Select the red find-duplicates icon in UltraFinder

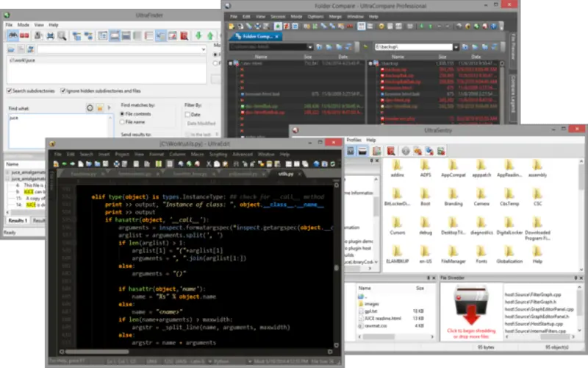click(x=24, y=35)
